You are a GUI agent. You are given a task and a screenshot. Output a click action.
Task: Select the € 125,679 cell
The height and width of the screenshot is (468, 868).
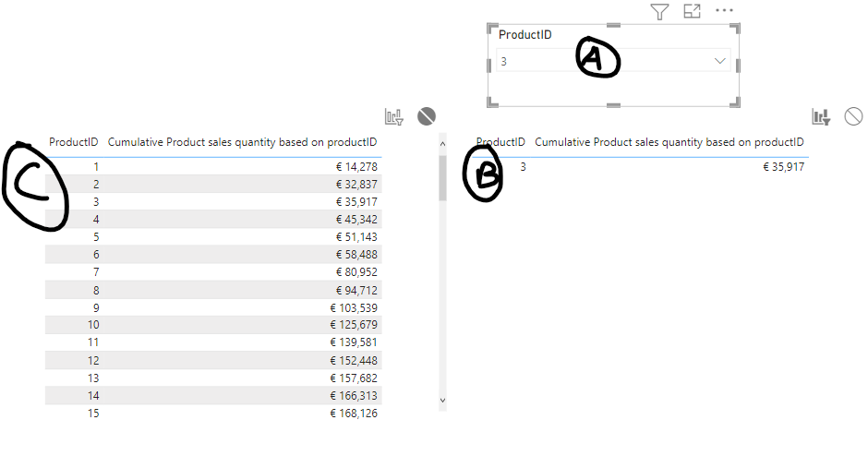pos(354,325)
